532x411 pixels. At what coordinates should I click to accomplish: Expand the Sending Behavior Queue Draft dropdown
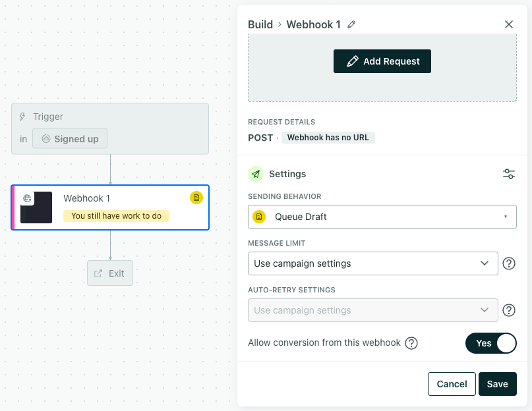point(382,217)
